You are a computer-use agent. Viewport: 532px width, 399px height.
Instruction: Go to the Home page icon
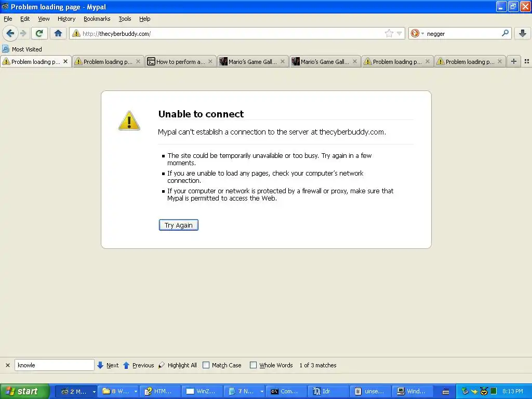point(58,33)
